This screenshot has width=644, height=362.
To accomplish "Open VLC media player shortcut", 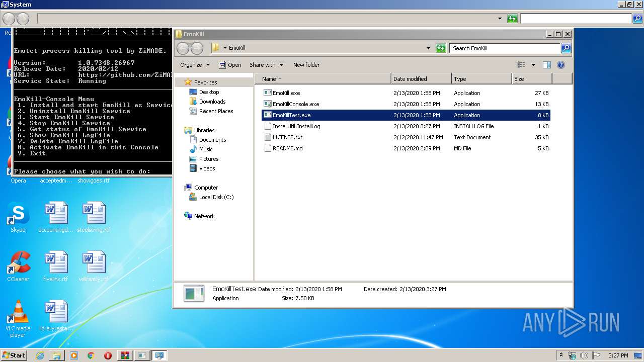I will (18, 319).
